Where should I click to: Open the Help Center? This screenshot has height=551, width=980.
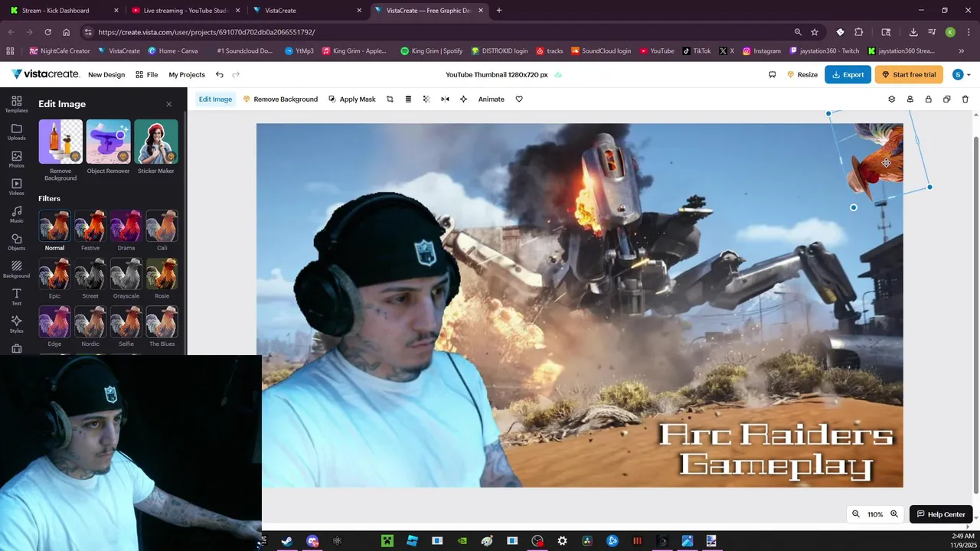click(941, 514)
